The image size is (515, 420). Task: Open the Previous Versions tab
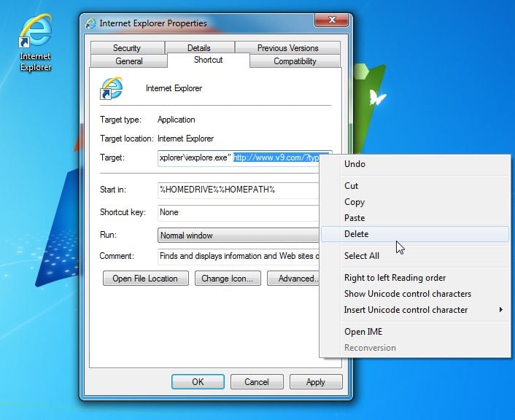click(x=287, y=48)
